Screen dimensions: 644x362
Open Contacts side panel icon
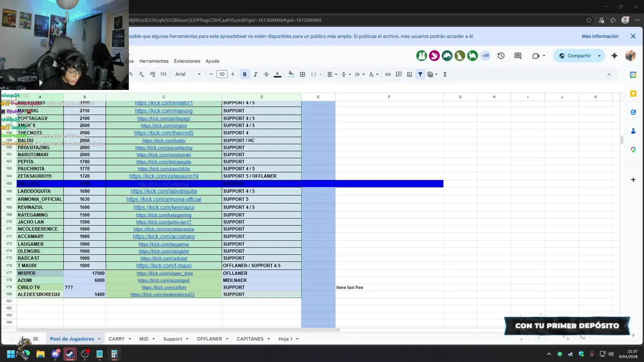[633, 131]
